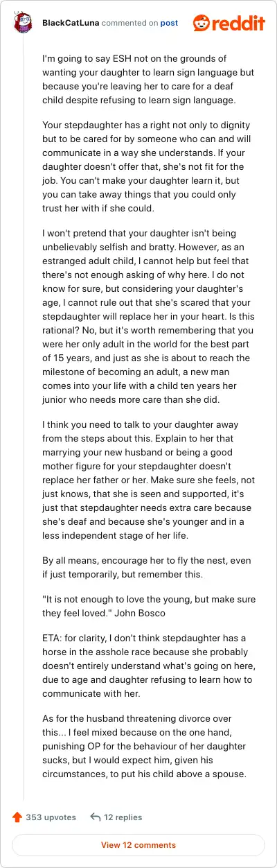Click the 'commented on' header text
The height and width of the screenshot is (868, 277).
pyautogui.click(x=130, y=23)
